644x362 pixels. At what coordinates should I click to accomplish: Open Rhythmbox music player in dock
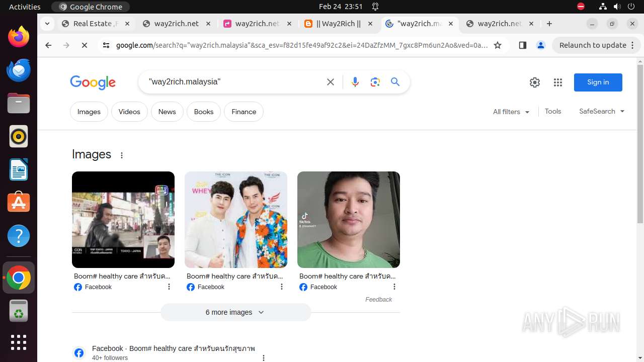[x=19, y=137]
